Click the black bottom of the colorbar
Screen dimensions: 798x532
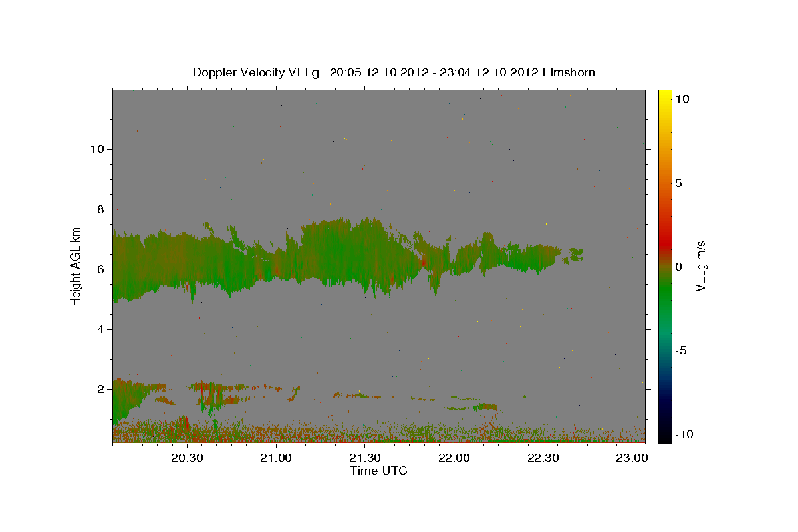(664, 436)
